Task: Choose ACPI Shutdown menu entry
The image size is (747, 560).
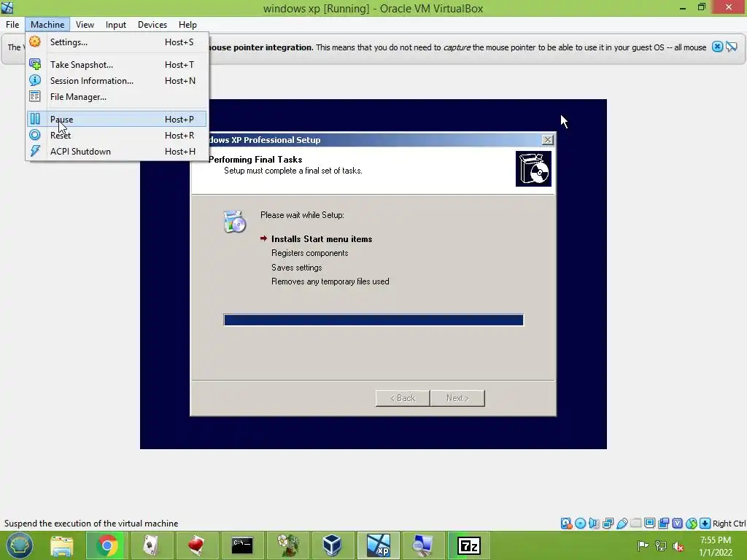Action: [117, 152]
